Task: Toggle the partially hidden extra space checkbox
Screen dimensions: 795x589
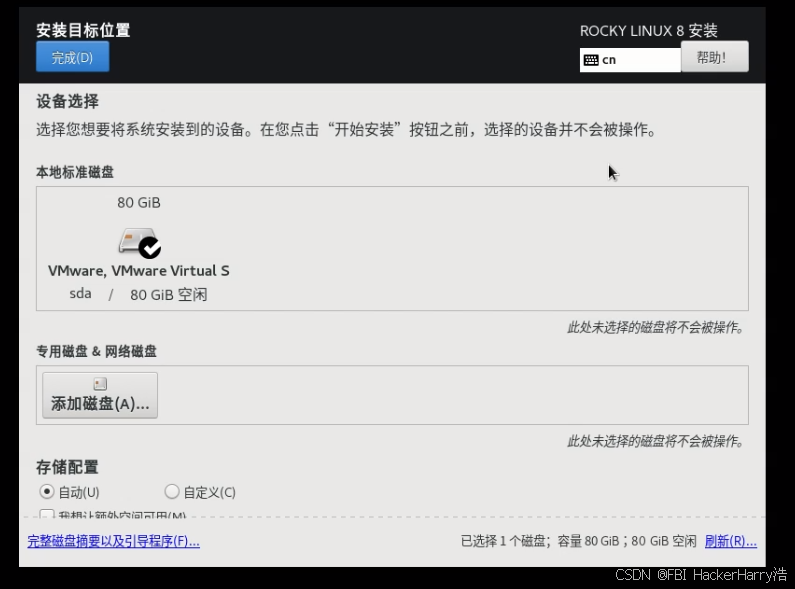Action: pos(47,514)
